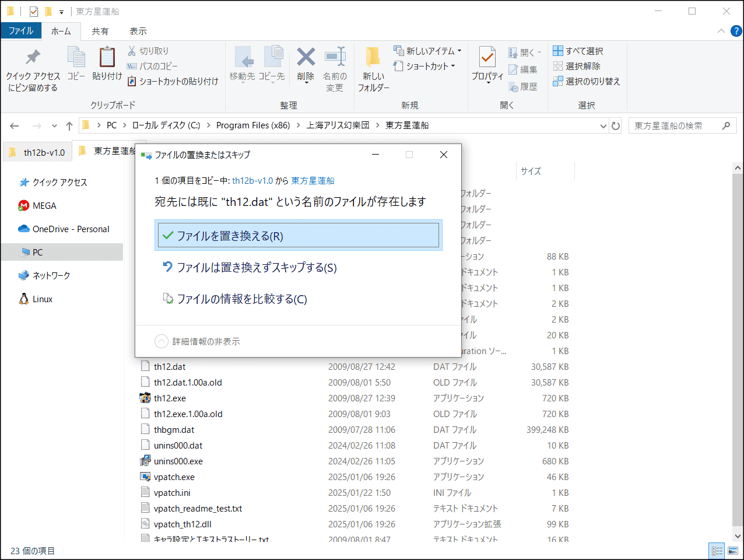
Task: Select the file thbgm.dat
Action: pyautogui.click(x=174, y=430)
